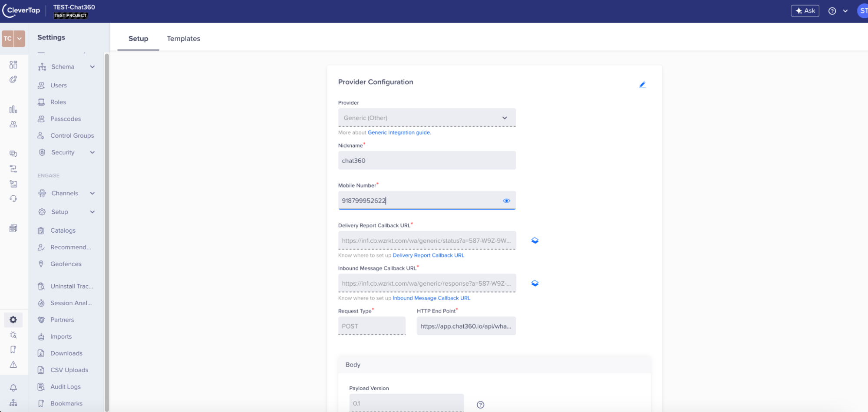Open the campaigns chat icon in rail
The image size is (868, 412).
pos(13,154)
